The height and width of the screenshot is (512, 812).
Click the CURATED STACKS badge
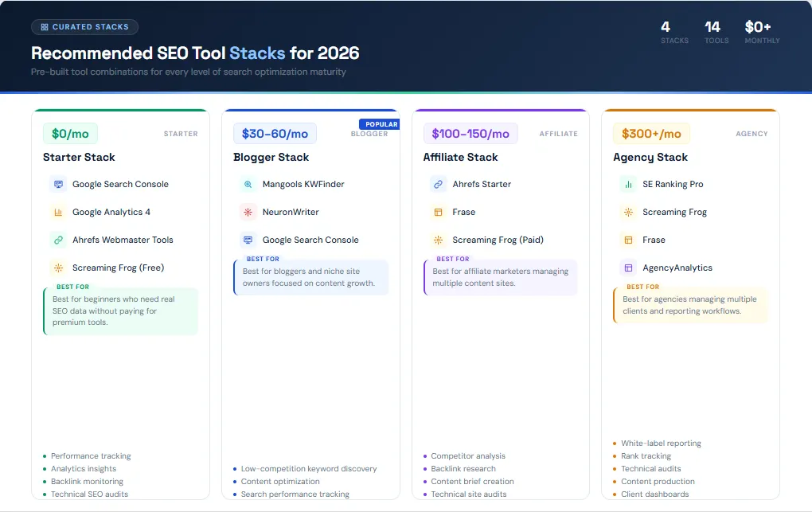pos(85,27)
